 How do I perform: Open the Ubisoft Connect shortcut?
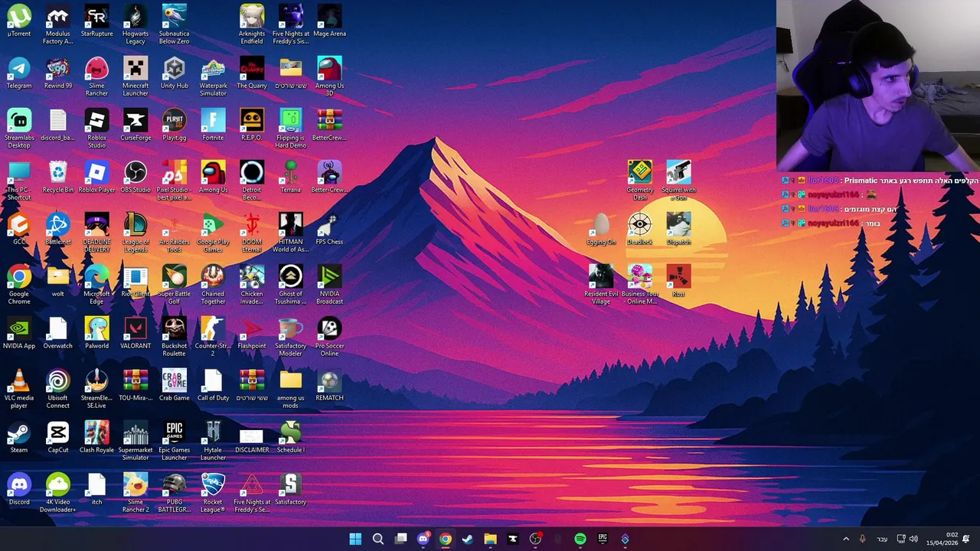(58, 390)
